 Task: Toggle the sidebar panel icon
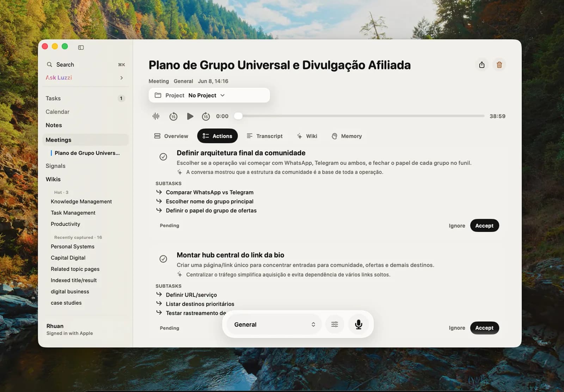pos(81,47)
